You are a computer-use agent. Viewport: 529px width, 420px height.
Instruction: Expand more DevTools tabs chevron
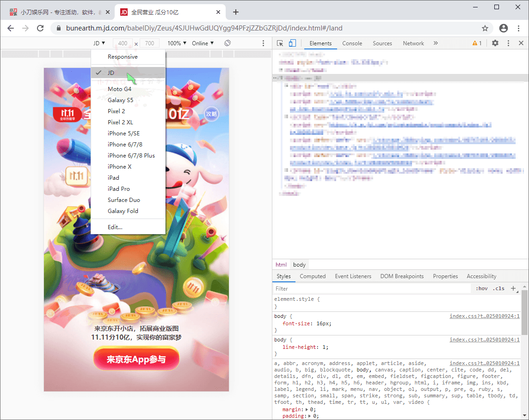pos(436,43)
